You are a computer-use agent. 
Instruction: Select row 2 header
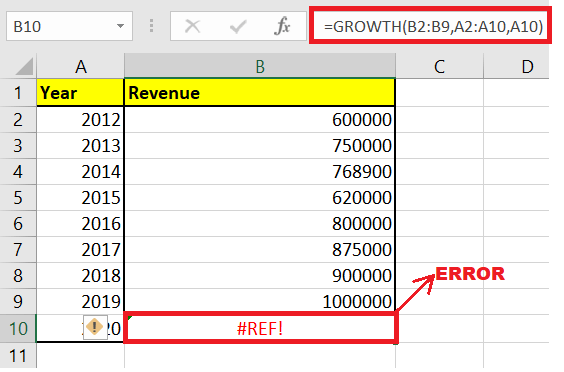coord(18,119)
